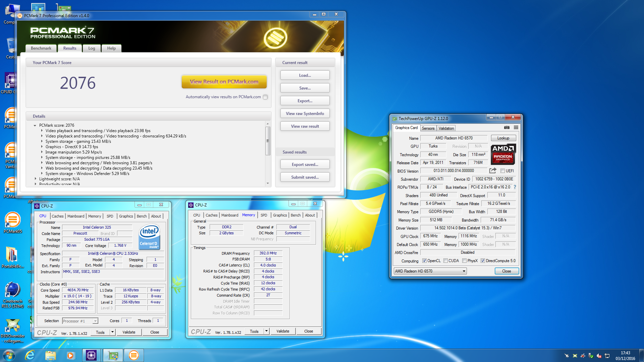This screenshot has width=644, height=362.
Task: Switch to the GPU-Z taskbar button
Action: point(113,355)
